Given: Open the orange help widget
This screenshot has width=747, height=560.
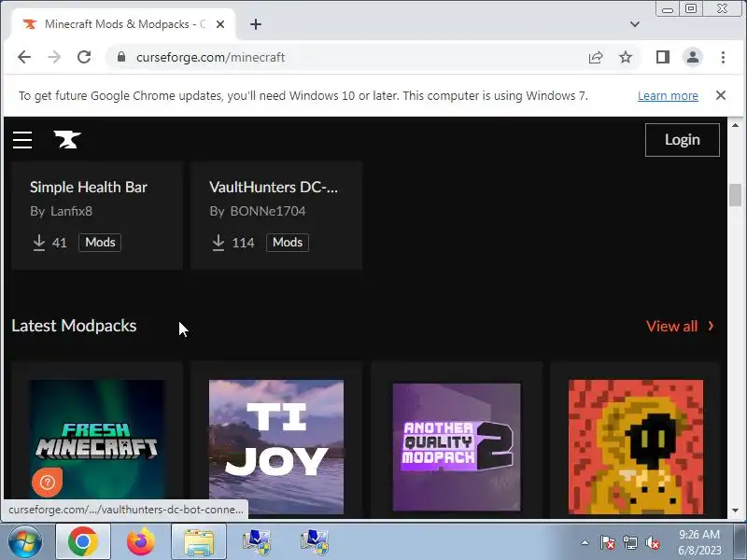Looking at the screenshot, I should coord(48,483).
